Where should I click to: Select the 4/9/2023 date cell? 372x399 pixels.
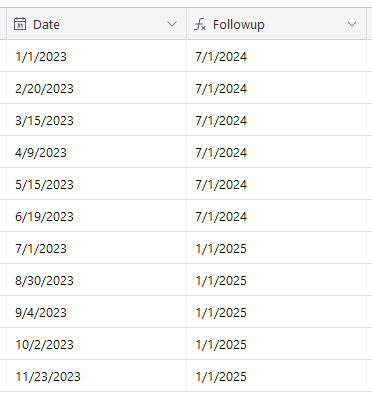tap(96, 152)
